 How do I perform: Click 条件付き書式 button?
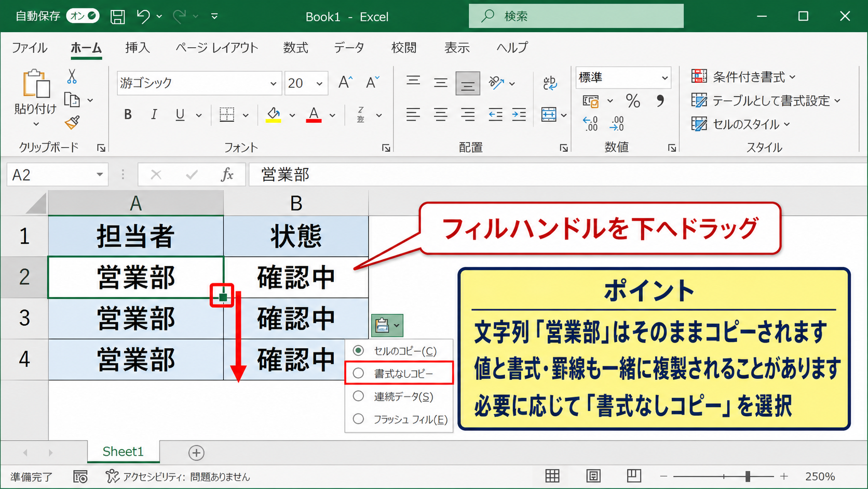743,77
